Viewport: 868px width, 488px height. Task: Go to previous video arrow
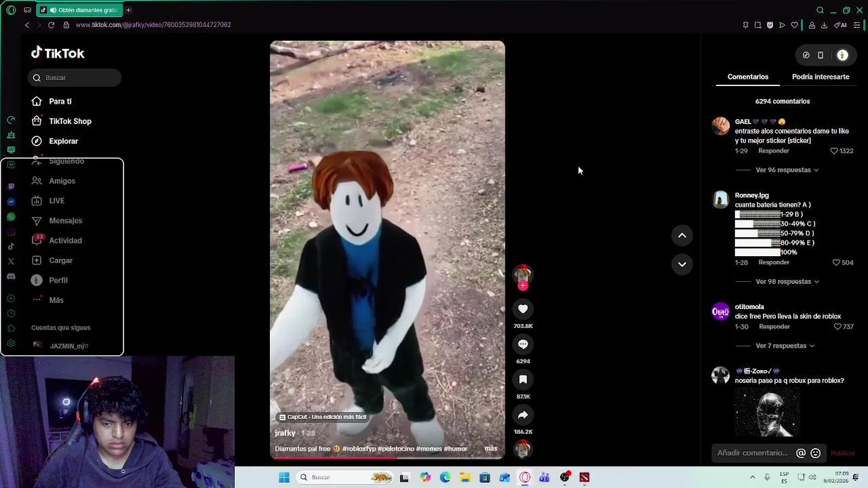point(682,235)
